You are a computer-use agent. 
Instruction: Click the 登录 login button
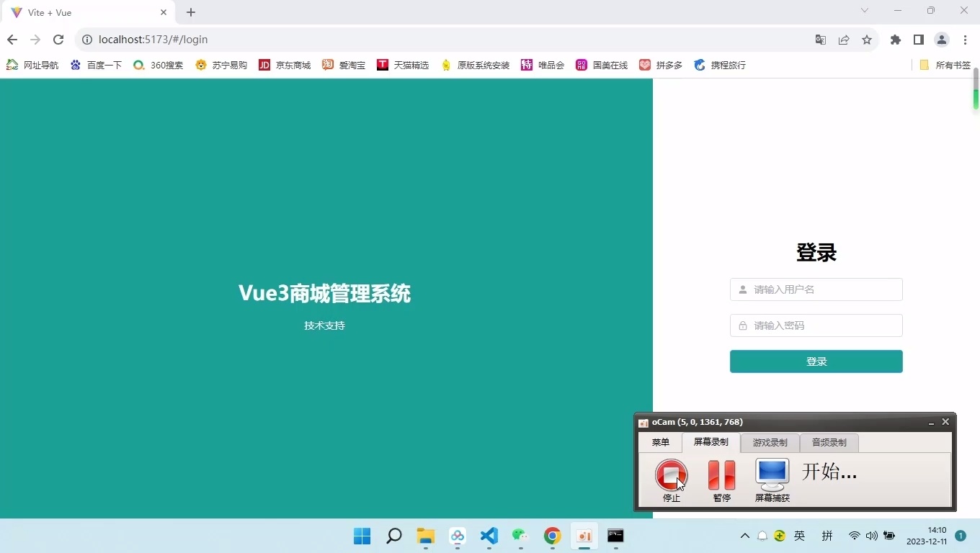click(x=816, y=361)
